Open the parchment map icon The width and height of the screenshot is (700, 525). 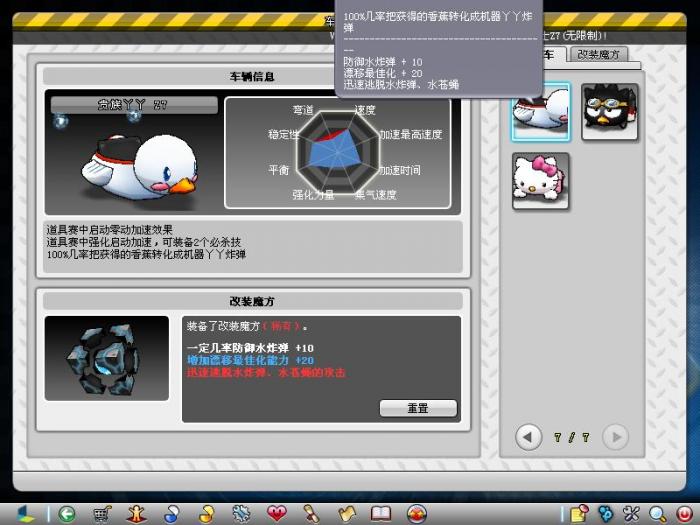346,514
